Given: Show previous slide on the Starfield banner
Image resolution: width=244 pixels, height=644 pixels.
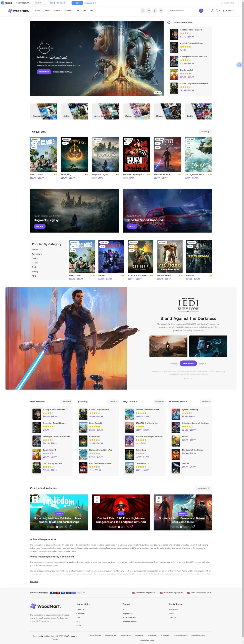Looking at the screenshot, I should point(33,58).
